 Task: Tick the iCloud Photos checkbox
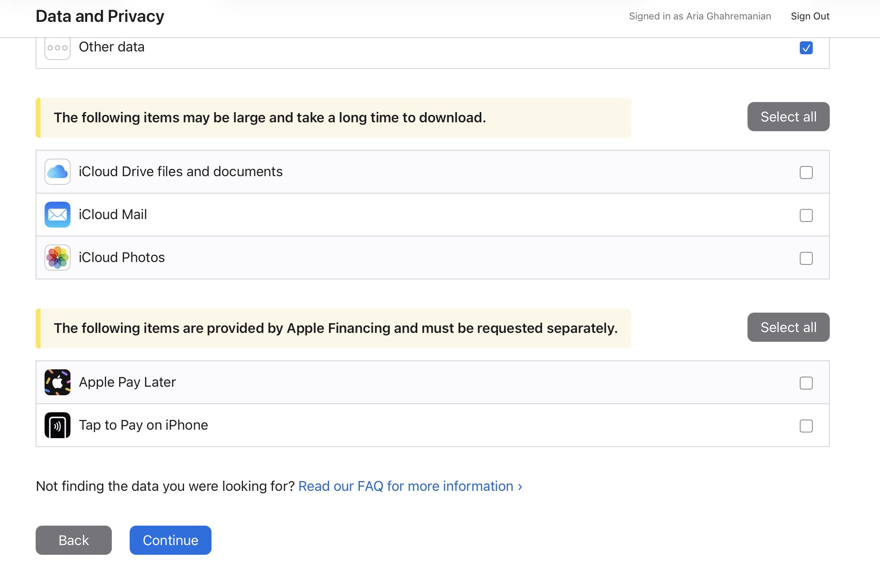click(806, 258)
